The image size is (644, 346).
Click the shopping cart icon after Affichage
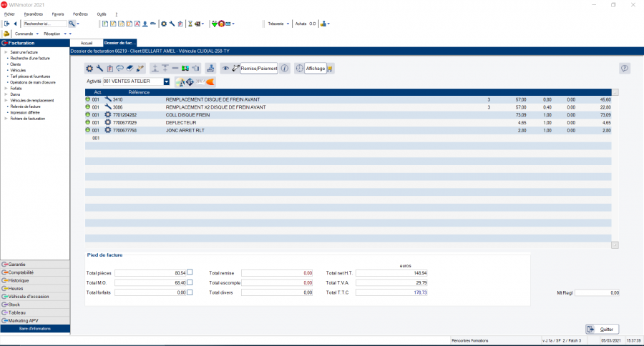click(x=330, y=69)
